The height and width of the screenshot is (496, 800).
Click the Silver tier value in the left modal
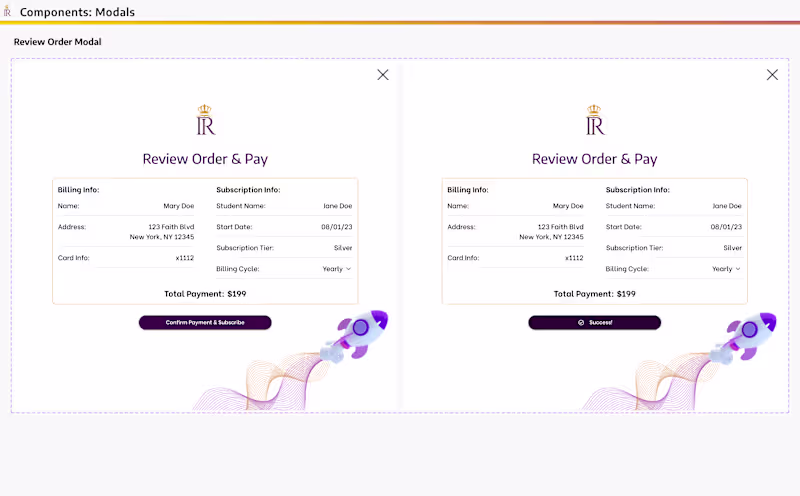343,248
